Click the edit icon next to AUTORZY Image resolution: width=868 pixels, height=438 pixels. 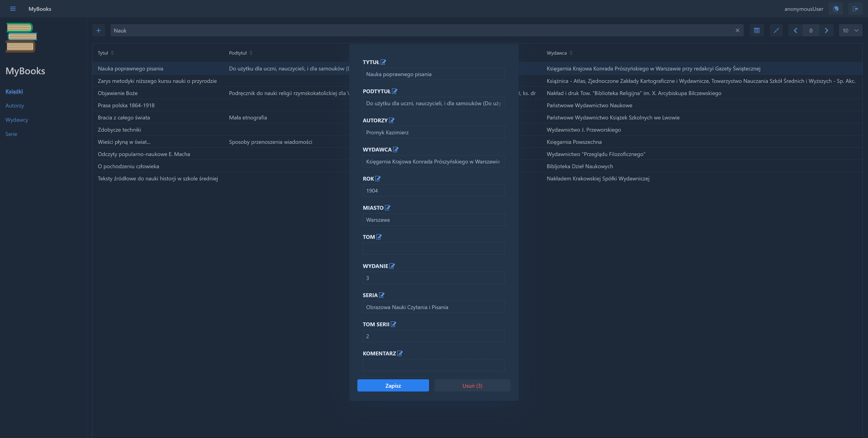coord(392,120)
